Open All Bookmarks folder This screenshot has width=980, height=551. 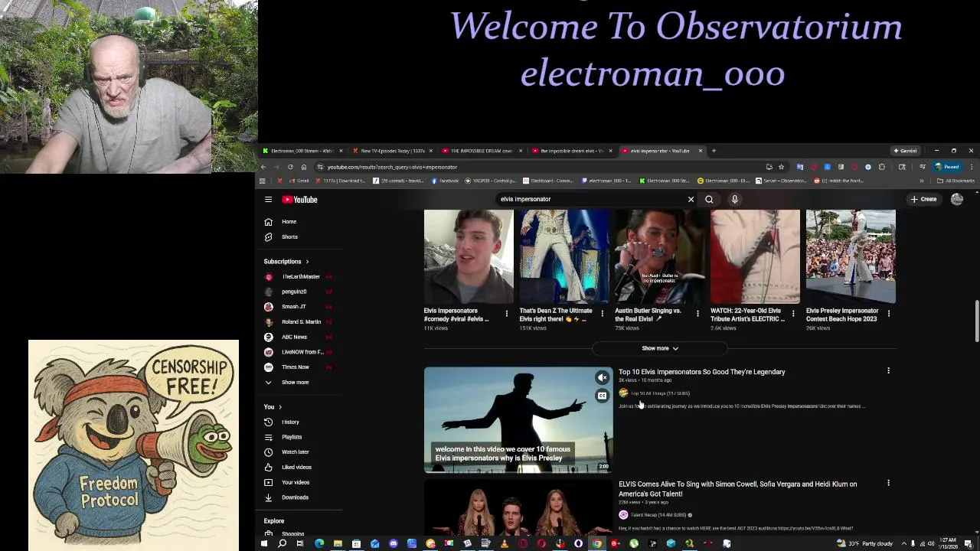point(955,181)
